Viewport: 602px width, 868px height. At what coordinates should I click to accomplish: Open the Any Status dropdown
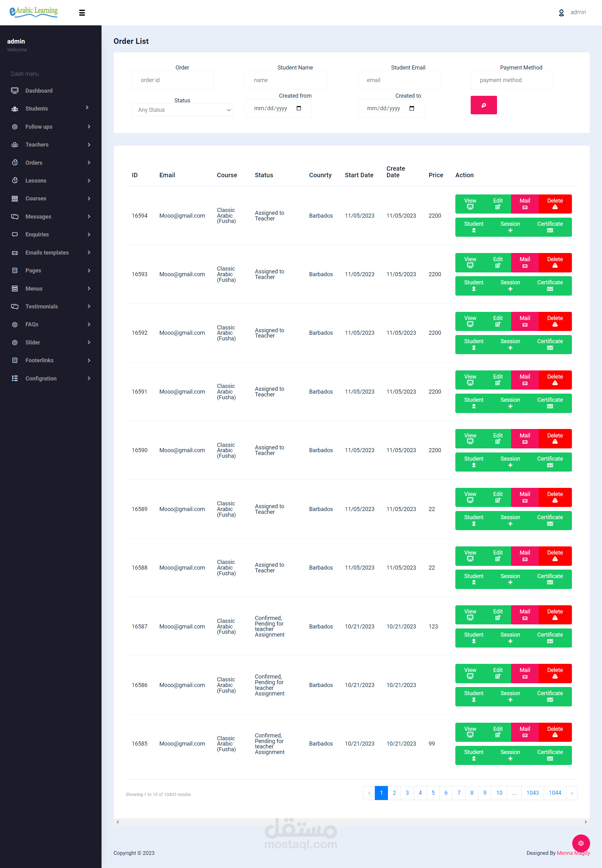coord(182,110)
